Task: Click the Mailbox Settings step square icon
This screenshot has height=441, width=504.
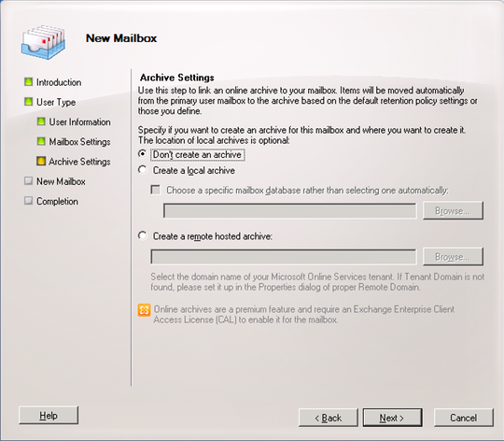Action: [41, 141]
